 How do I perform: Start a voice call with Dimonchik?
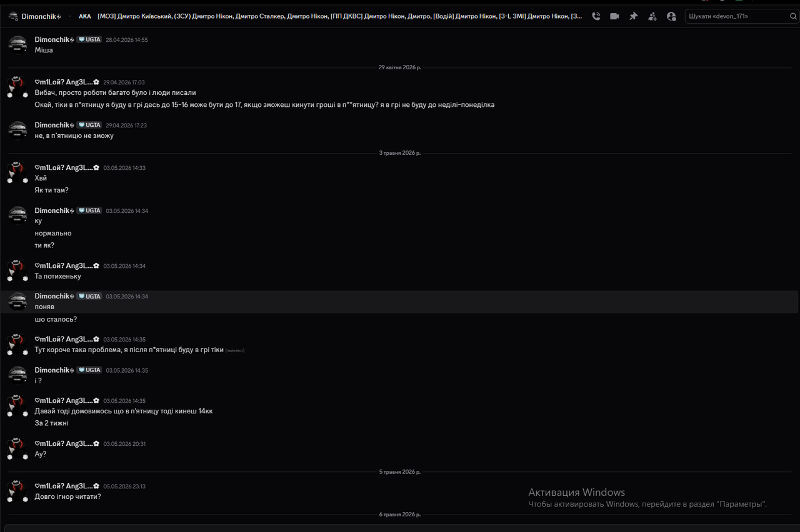(596, 16)
